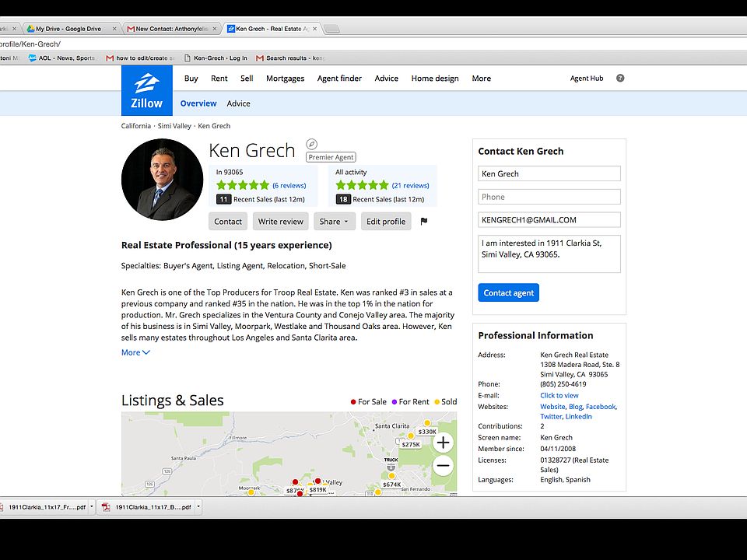
Task: Click the Contact agent button
Action: pyautogui.click(x=508, y=293)
